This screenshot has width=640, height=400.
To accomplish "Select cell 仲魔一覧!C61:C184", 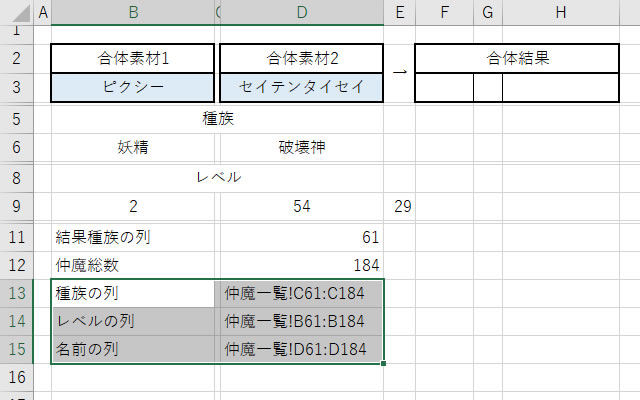I will pos(302,293).
